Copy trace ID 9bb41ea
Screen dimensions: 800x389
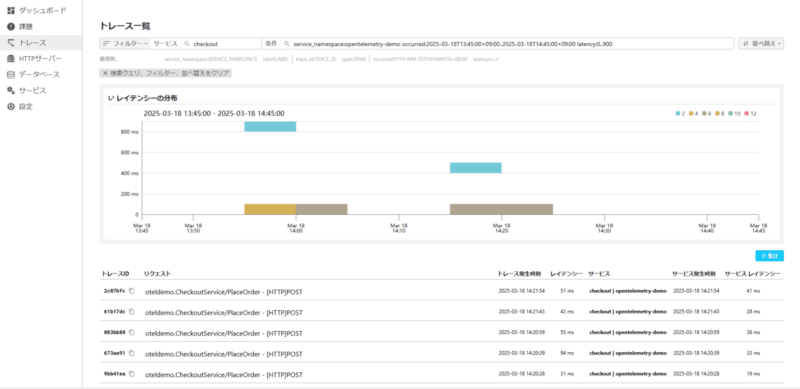click(132, 374)
